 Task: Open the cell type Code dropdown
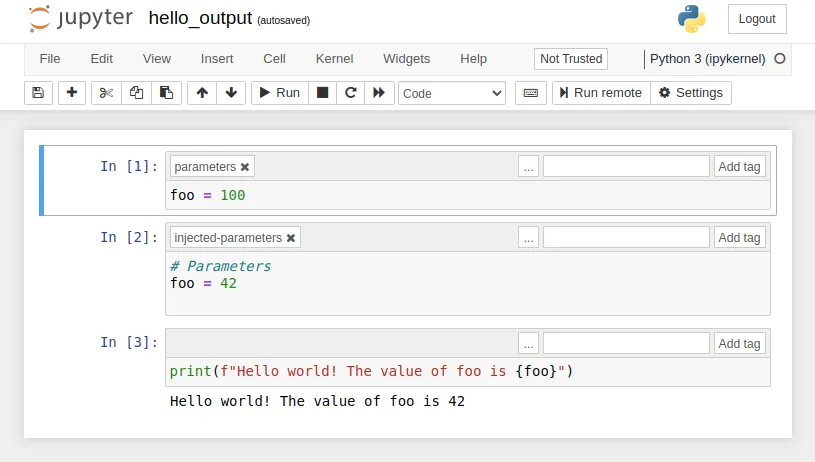pyautogui.click(x=452, y=94)
